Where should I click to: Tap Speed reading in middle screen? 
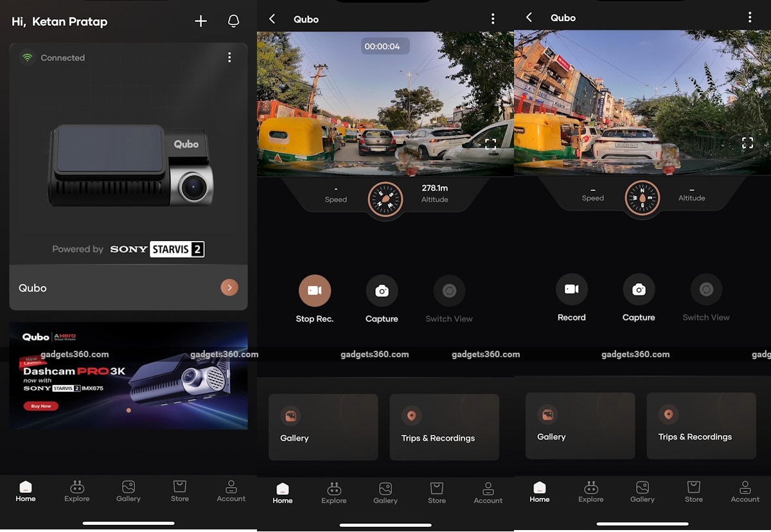click(335, 194)
